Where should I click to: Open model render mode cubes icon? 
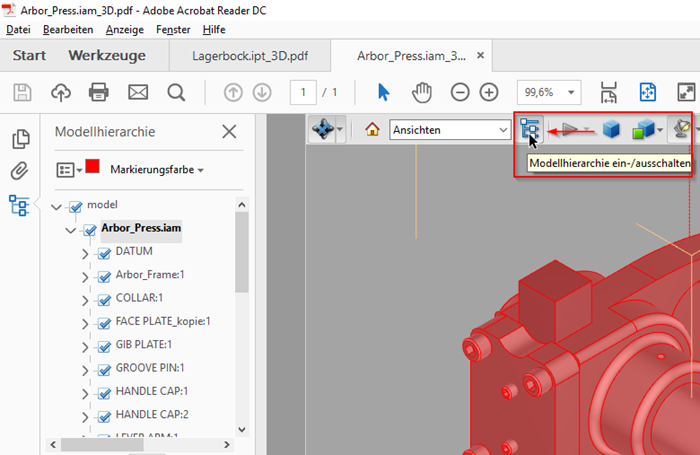click(x=643, y=130)
